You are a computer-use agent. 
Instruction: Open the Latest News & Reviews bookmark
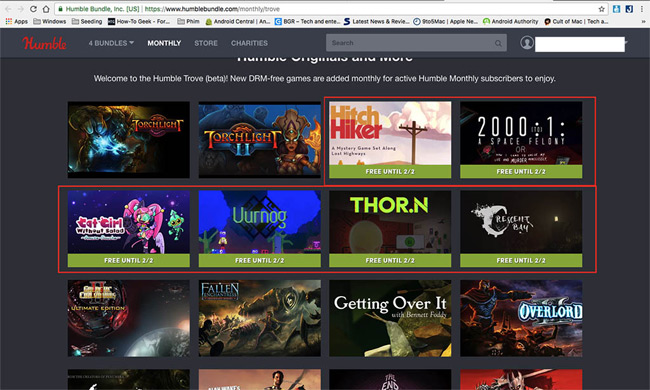coord(376,21)
